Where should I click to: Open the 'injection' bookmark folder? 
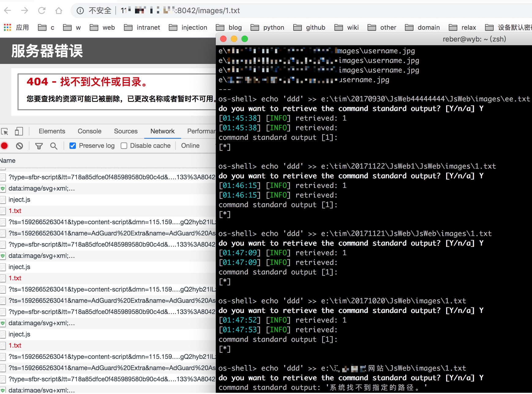(x=188, y=28)
